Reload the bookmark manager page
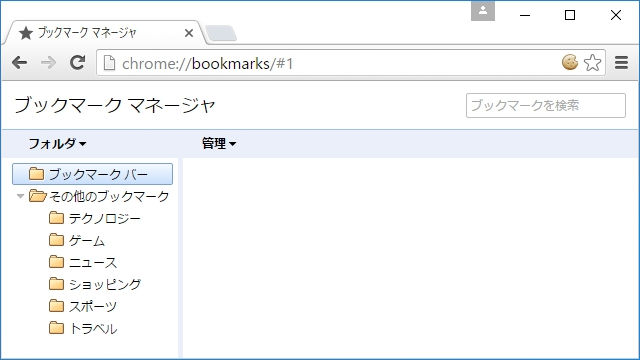Viewport: 640px width, 360px height. pos(78,62)
